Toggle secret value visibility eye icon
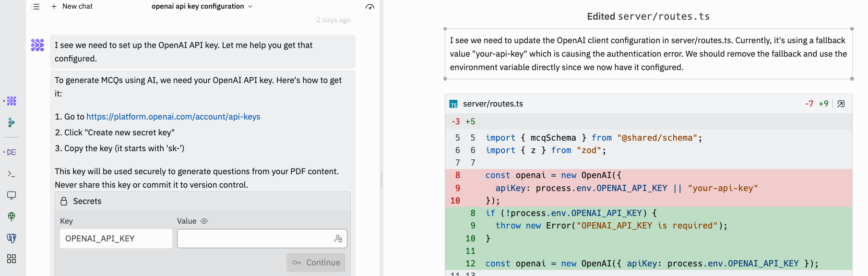Viewport: 868px width, 276px height. [204, 221]
